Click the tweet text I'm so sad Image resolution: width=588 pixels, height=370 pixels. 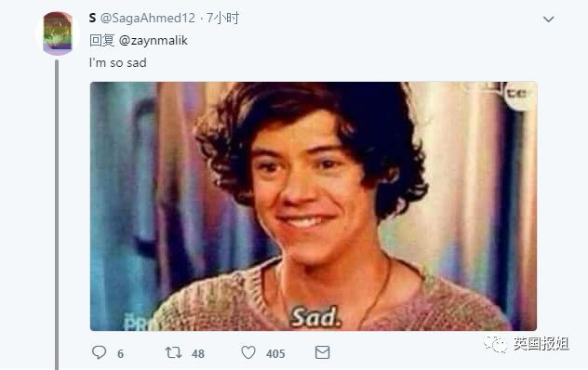tap(118, 62)
